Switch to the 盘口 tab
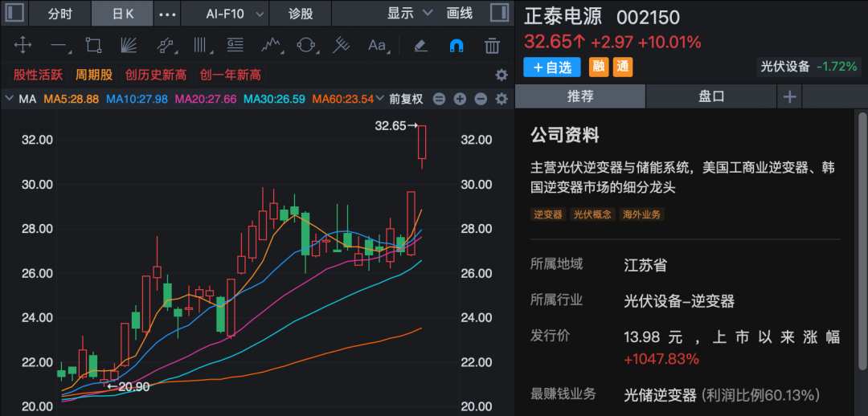868x416 pixels. pos(711,96)
